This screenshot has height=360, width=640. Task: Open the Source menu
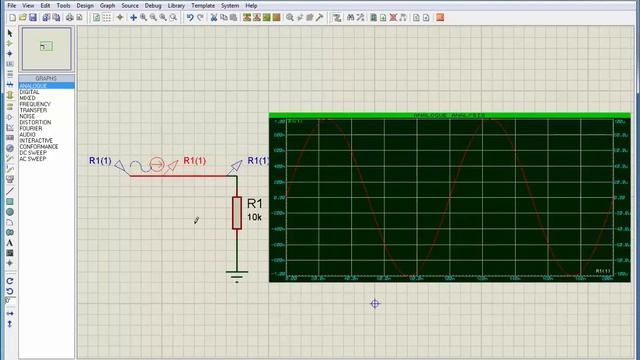tap(130, 6)
